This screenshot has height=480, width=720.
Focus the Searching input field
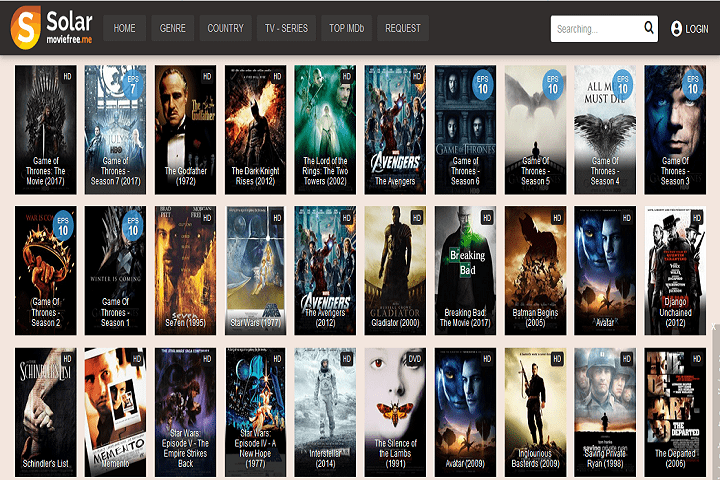pyautogui.click(x=597, y=29)
